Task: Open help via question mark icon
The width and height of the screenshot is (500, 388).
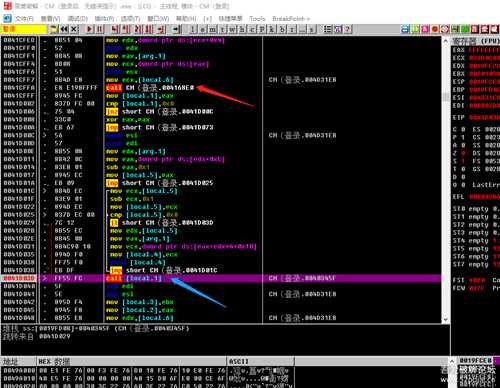Action: 348,29
